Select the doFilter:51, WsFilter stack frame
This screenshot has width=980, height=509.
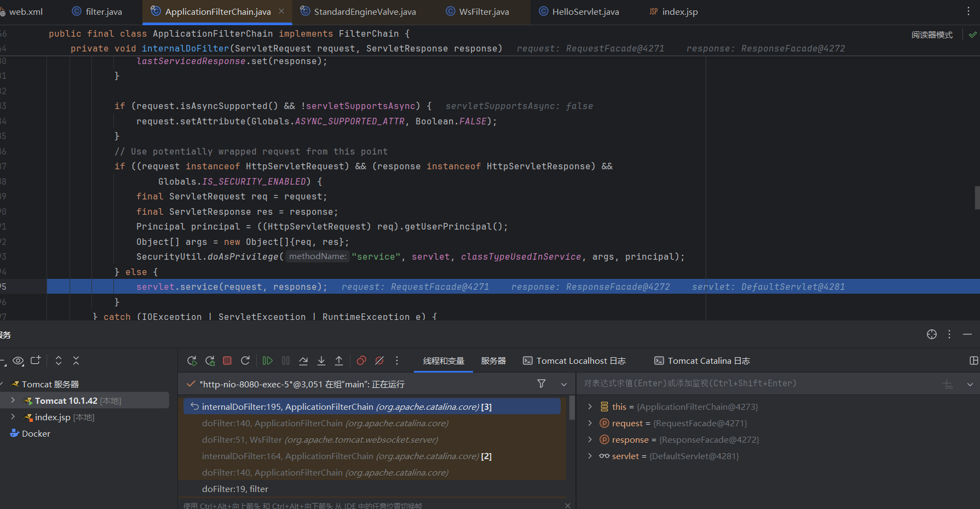[x=320, y=439]
